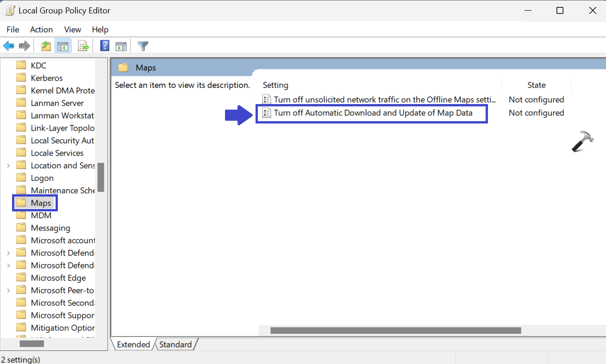Expand the Location and Sensors folder
This screenshot has width=606, height=364.
pyautogui.click(x=8, y=166)
